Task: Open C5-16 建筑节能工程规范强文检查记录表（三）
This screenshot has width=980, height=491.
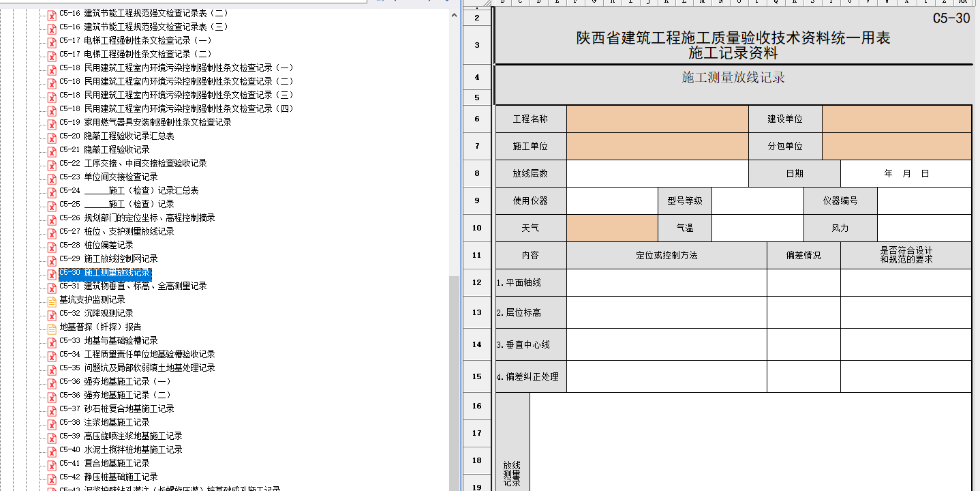Action: 144,27
